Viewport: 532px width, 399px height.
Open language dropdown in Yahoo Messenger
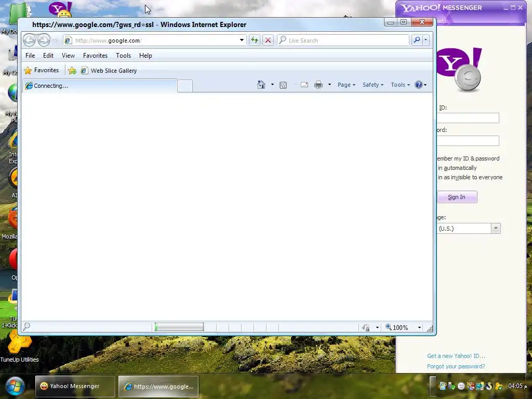(x=495, y=229)
